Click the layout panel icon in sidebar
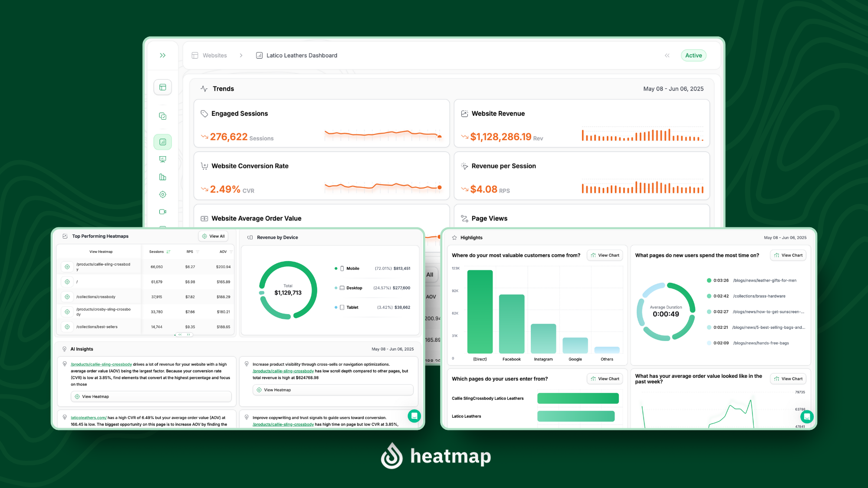 click(162, 87)
